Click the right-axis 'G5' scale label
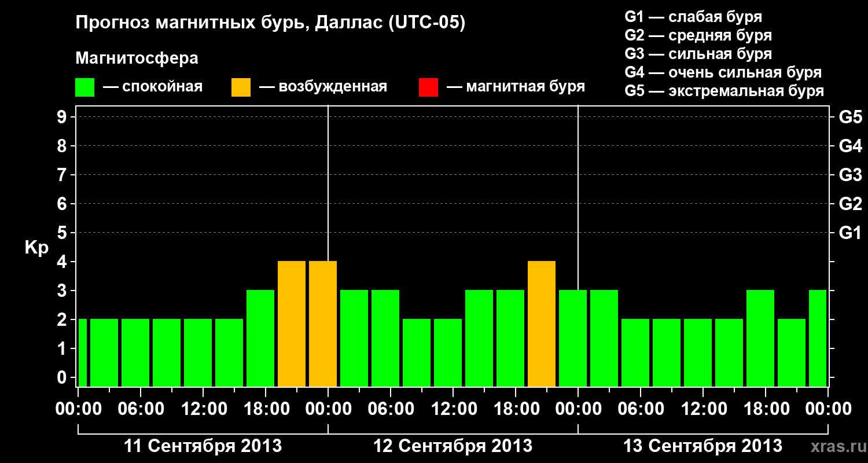This screenshot has width=868, height=463. point(851,117)
